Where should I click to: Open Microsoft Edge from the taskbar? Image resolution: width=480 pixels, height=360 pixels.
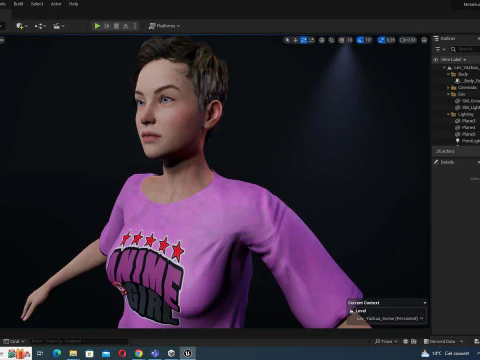(x=57, y=353)
